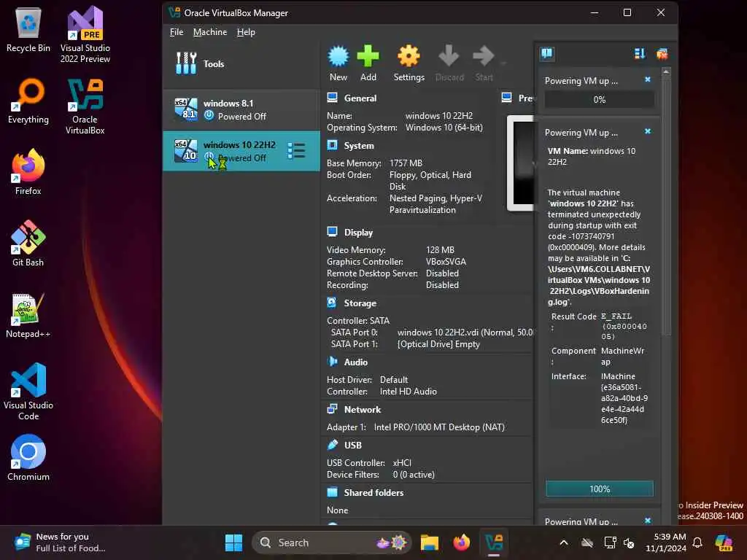Open Chromium desktop icon
The height and width of the screenshot is (560, 747).
click(x=28, y=458)
